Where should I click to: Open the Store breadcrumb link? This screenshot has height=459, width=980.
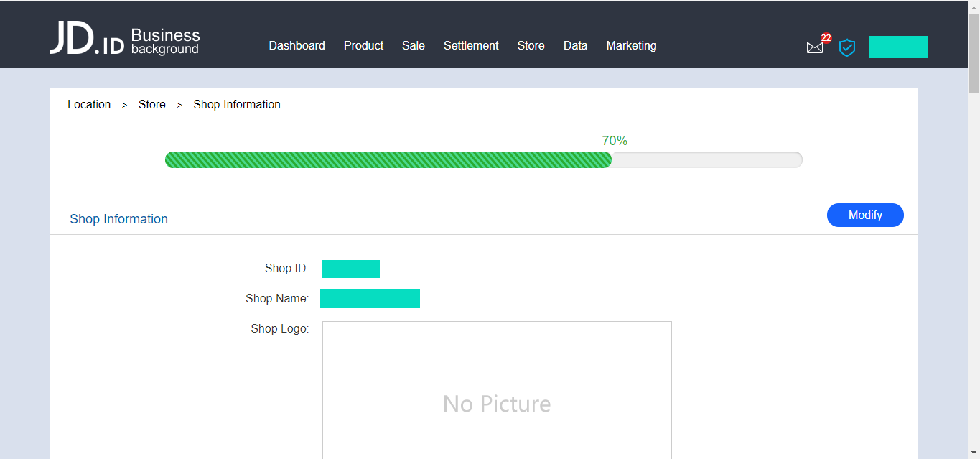(151, 104)
